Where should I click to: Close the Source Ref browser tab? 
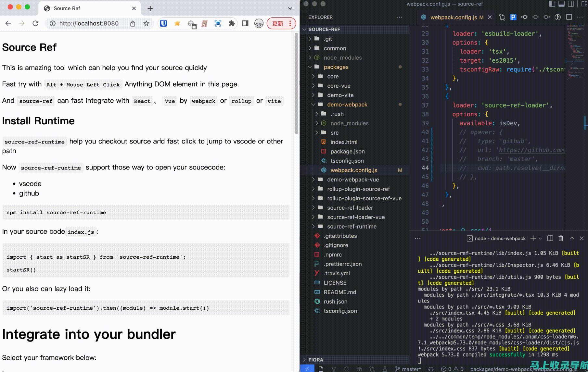(134, 8)
